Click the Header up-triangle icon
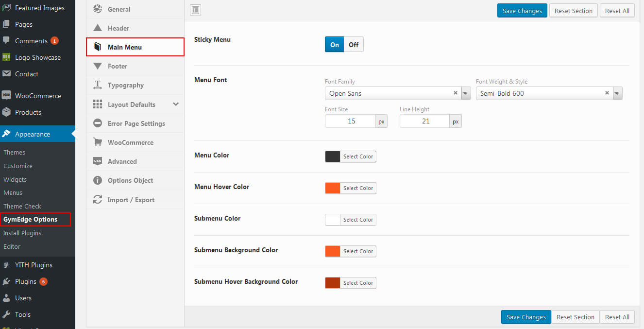Screen dimensions: 644x329 click(98, 28)
